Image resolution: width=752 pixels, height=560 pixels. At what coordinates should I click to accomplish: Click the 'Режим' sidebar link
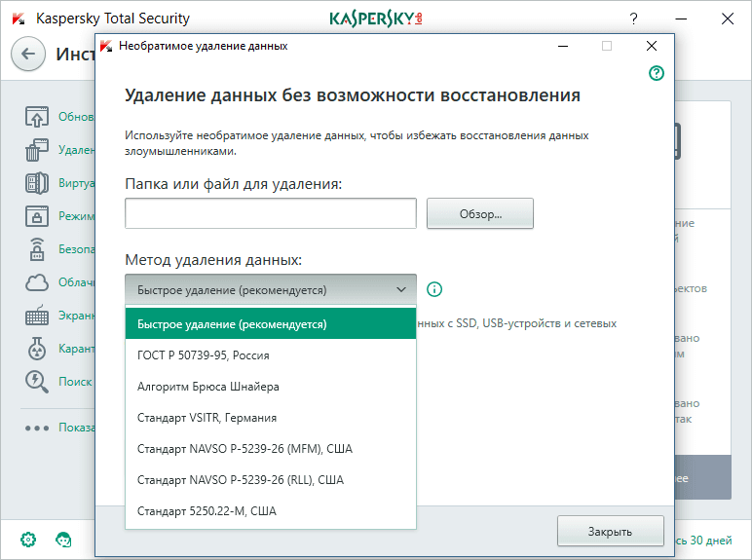(76, 216)
